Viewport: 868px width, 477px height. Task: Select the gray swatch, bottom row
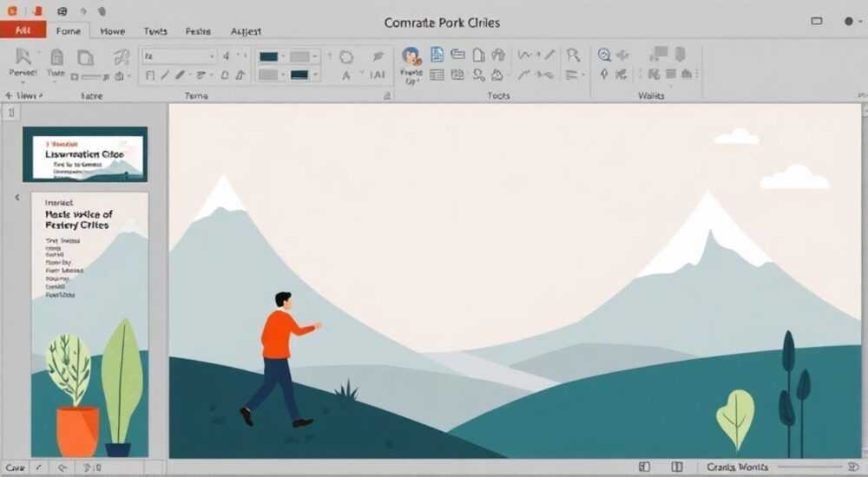[268, 75]
